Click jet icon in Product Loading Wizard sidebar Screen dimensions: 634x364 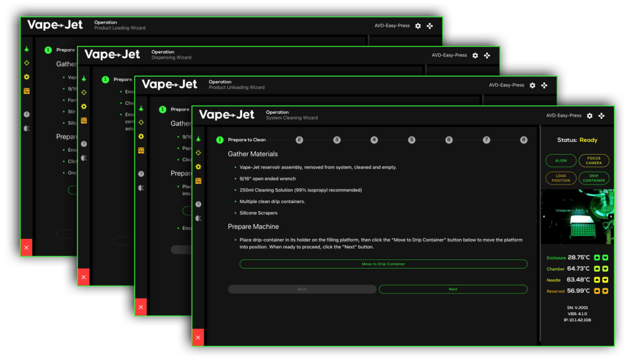27,49
